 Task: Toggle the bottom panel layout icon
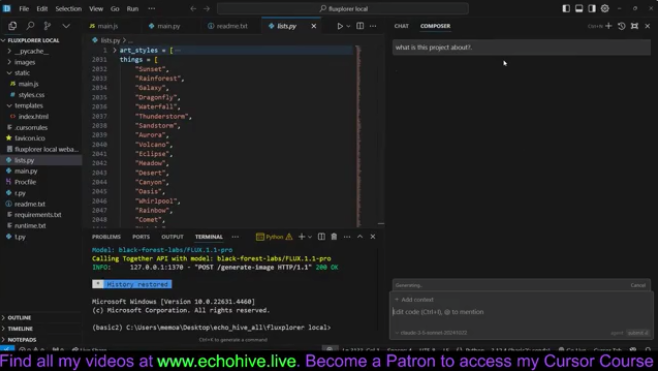pyautogui.click(x=579, y=8)
